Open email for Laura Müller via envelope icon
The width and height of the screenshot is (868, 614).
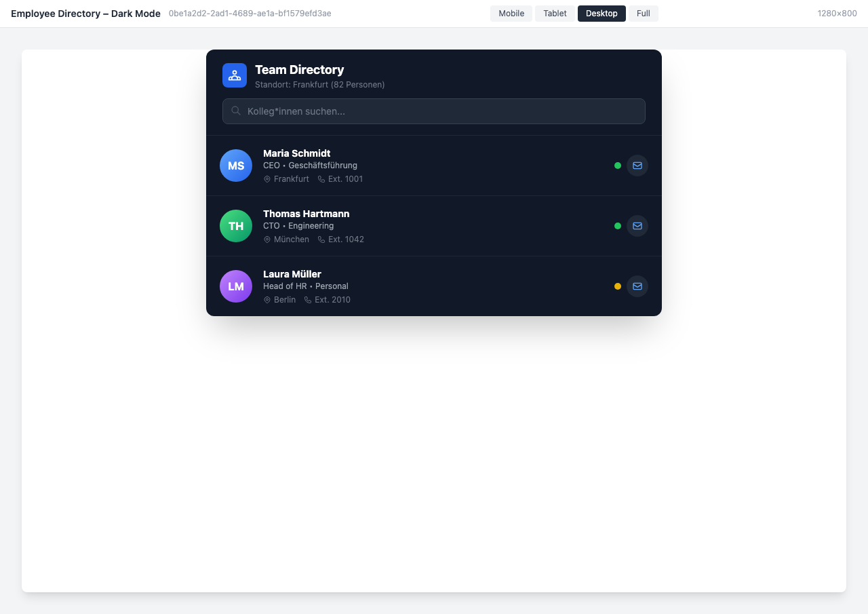(x=637, y=286)
